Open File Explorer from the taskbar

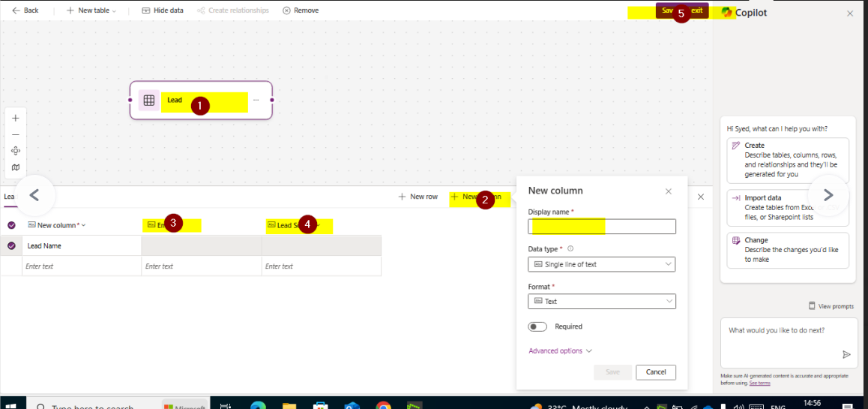[x=289, y=405]
